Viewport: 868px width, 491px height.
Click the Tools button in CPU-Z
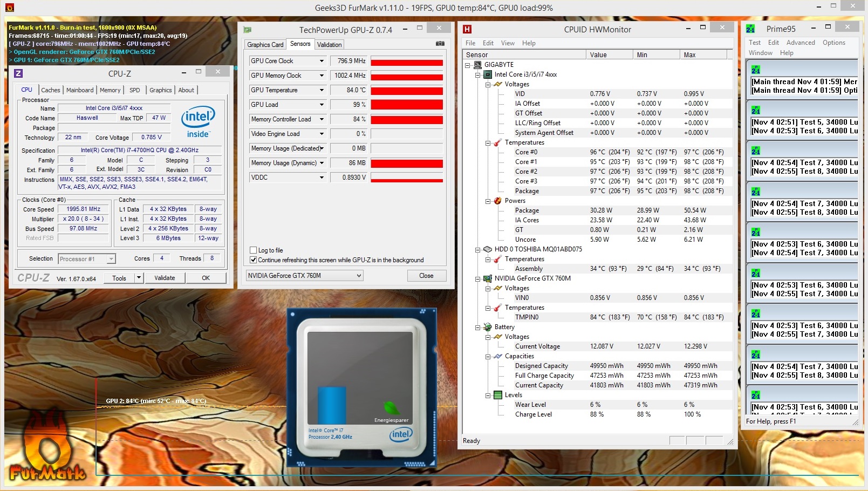tap(119, 278)
